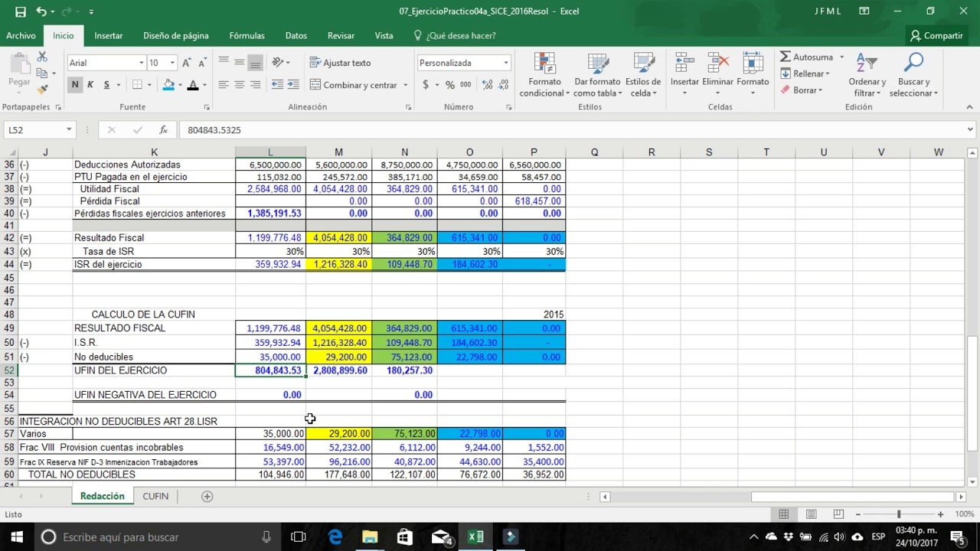
Task: Click the text orientation icon
Action: coord(278,63)
